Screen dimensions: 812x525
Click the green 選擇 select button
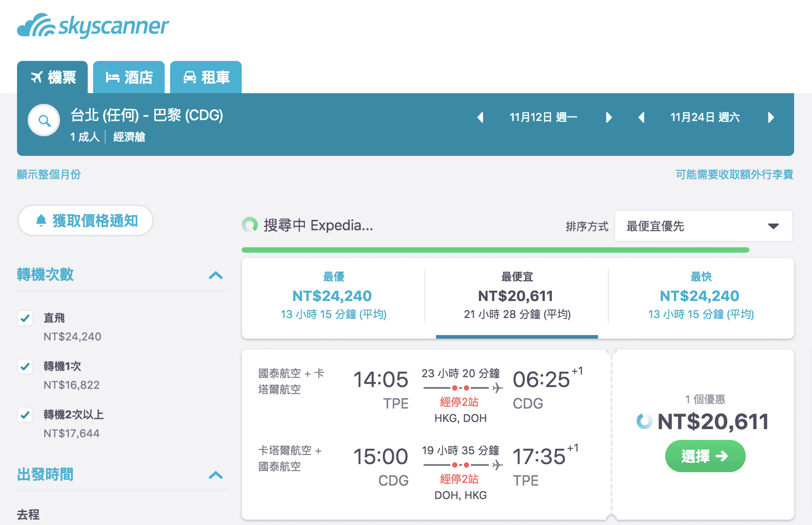point(705,456)
